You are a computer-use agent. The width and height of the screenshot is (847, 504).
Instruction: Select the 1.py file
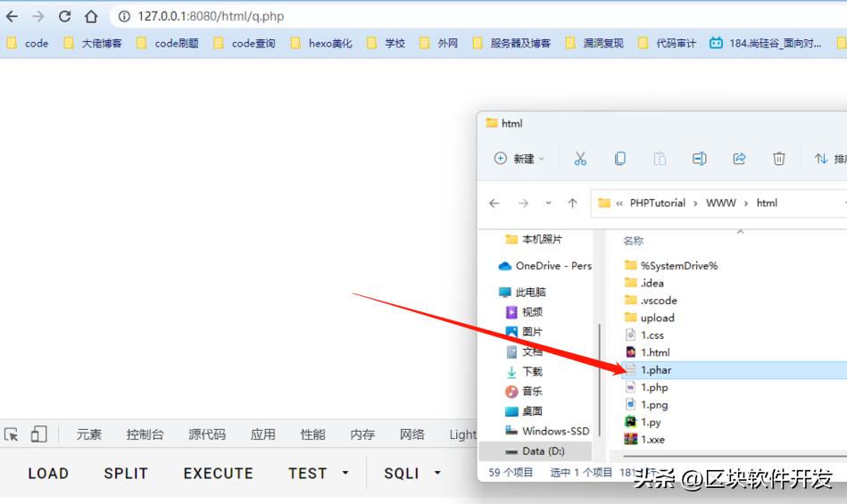click(643, 422)
